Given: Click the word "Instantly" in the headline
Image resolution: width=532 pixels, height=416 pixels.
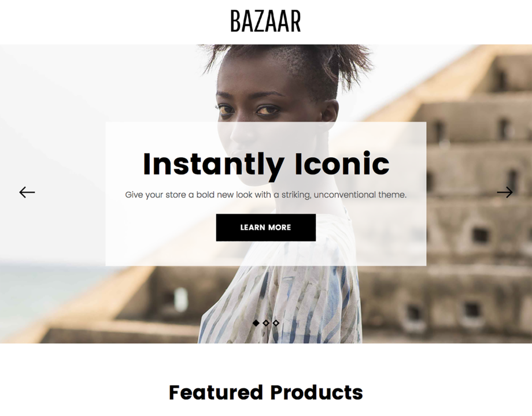Looking at the screenshot, I should [x=213, y=165].
